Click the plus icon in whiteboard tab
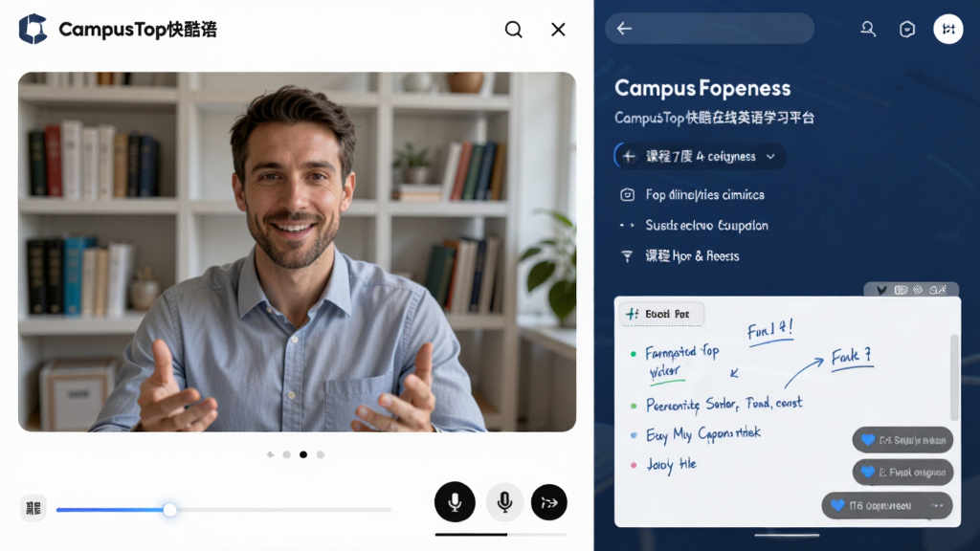This screenshot has height=551, width=980. 633,314
